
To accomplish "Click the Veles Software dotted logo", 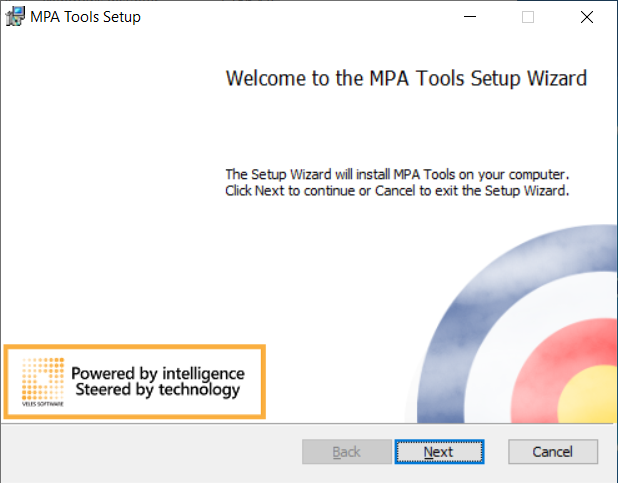I will [43, 382].
